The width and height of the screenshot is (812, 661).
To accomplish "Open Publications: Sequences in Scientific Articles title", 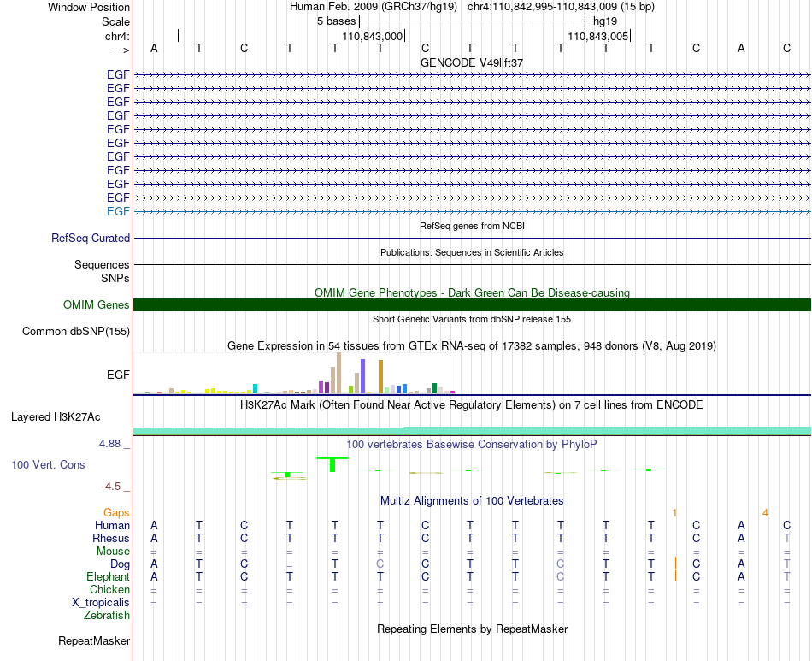I will click(472, 252).
